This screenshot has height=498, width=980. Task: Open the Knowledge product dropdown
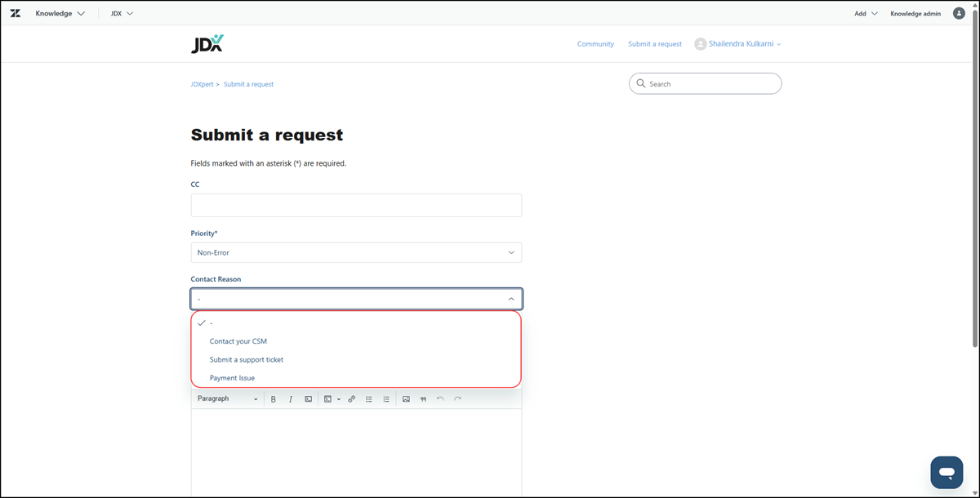[x=60, y=13]
